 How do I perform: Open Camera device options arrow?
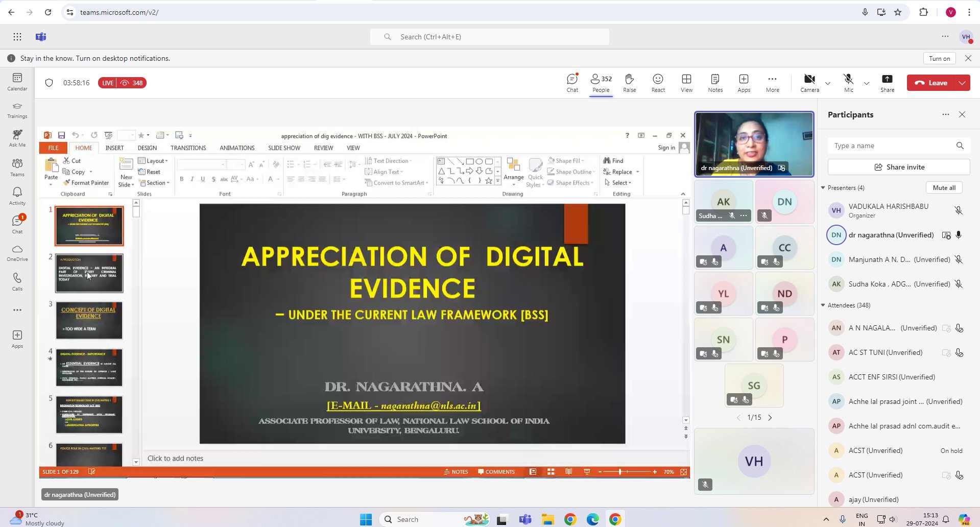(x=828, y=83)
